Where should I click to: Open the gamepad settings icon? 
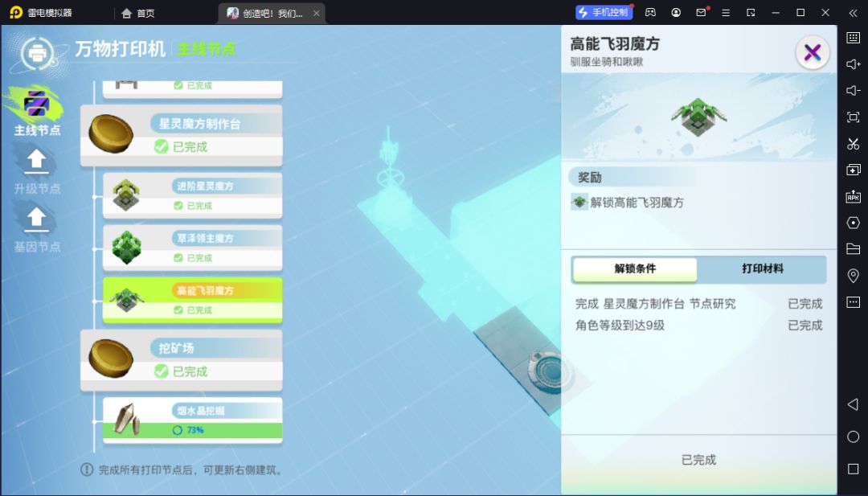pos(650,12)
